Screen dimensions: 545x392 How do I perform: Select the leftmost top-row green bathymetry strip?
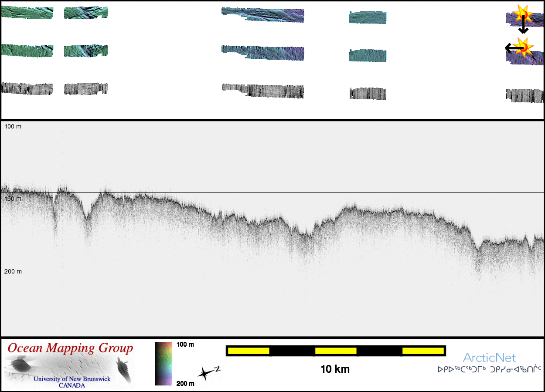(27, 13)
